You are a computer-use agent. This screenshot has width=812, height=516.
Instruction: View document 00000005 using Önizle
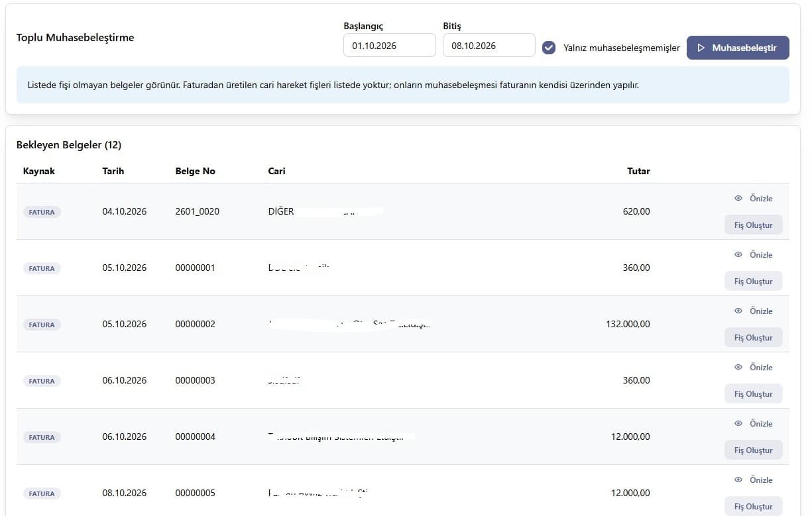click(753, 480)
